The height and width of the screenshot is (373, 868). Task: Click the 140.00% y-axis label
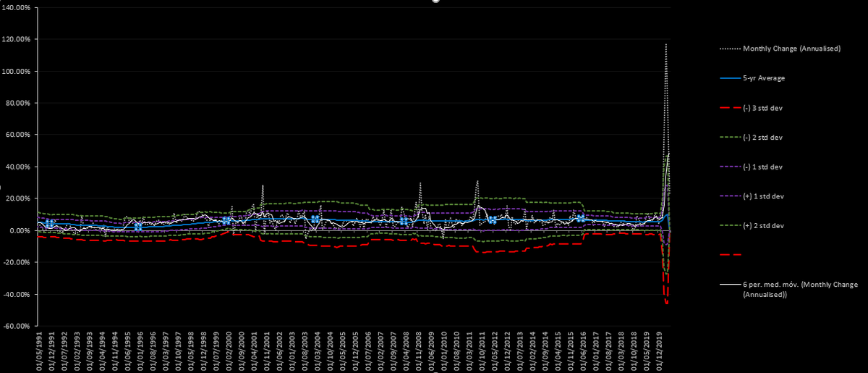[14, 7]
